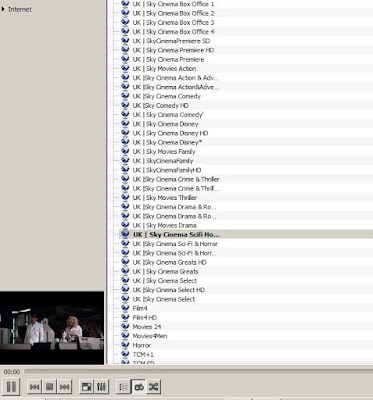373x400 pixels.
Task: Click globe icon beside SkyCinemaFamilyHD
Action: click(125, 170)
